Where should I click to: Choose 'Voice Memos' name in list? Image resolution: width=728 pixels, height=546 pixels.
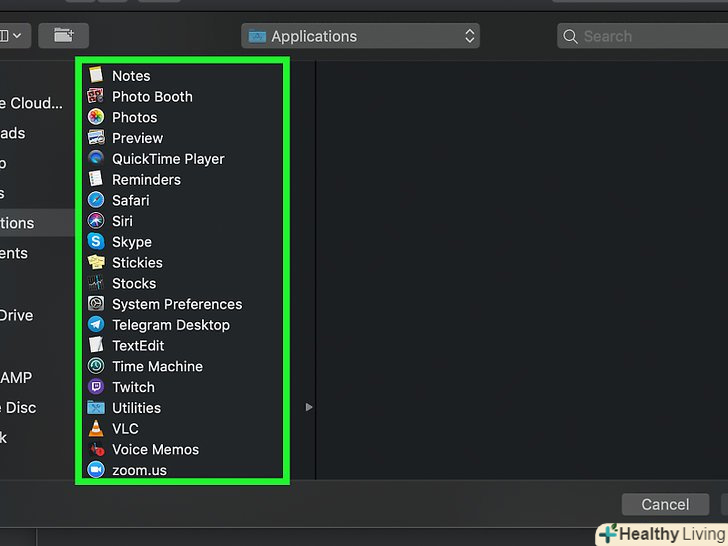click(x=156, y=449)
